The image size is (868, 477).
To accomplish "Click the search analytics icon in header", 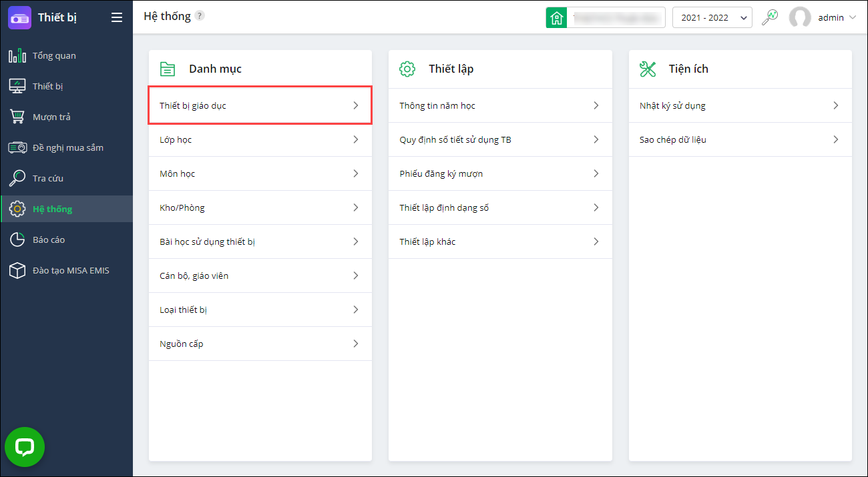I will (x=770, y=17).
